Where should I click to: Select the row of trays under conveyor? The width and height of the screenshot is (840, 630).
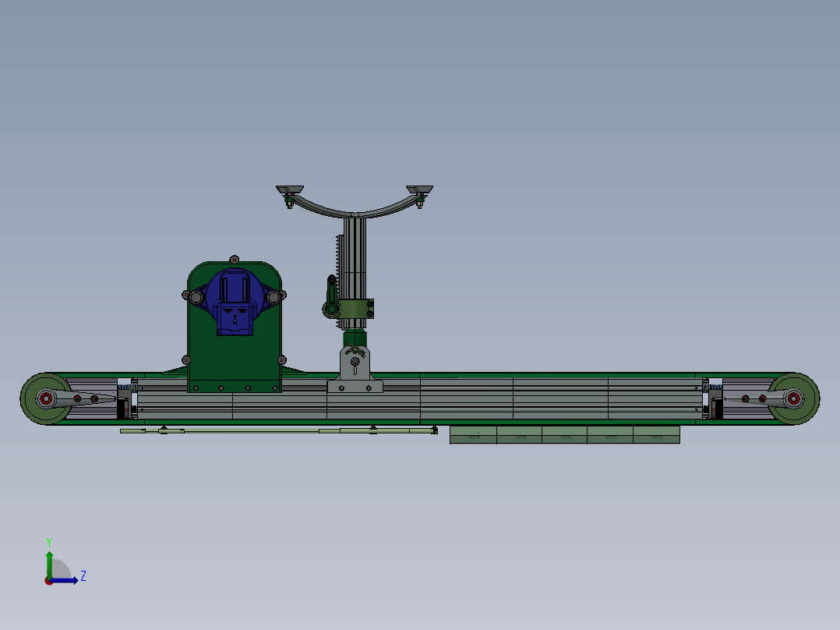tap(565, 435)
